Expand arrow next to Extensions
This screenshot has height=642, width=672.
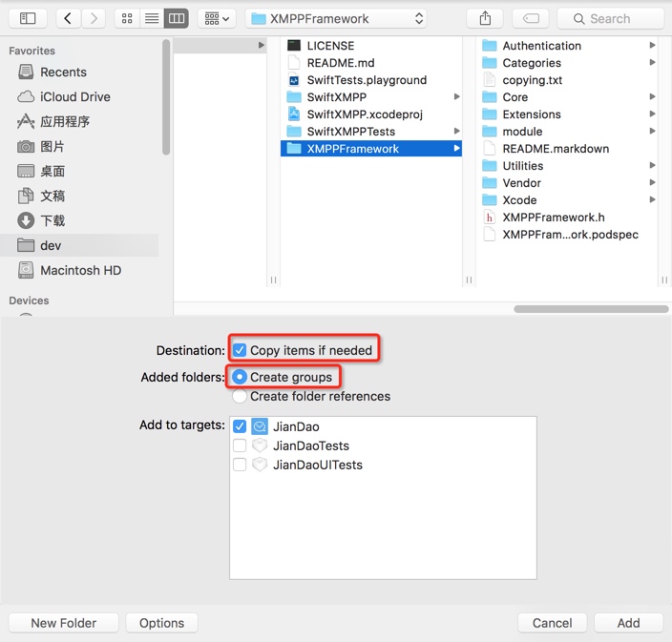tap(652, 114)
